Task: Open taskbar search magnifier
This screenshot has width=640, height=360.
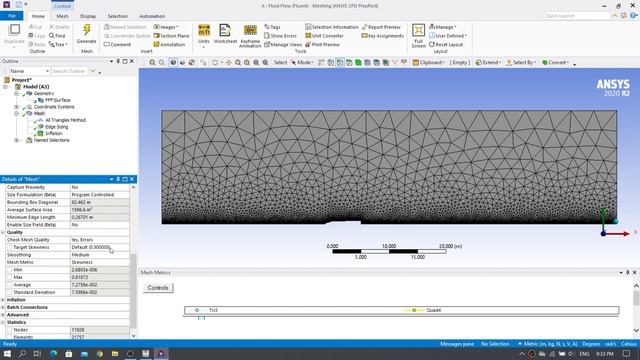Action: 22,353
